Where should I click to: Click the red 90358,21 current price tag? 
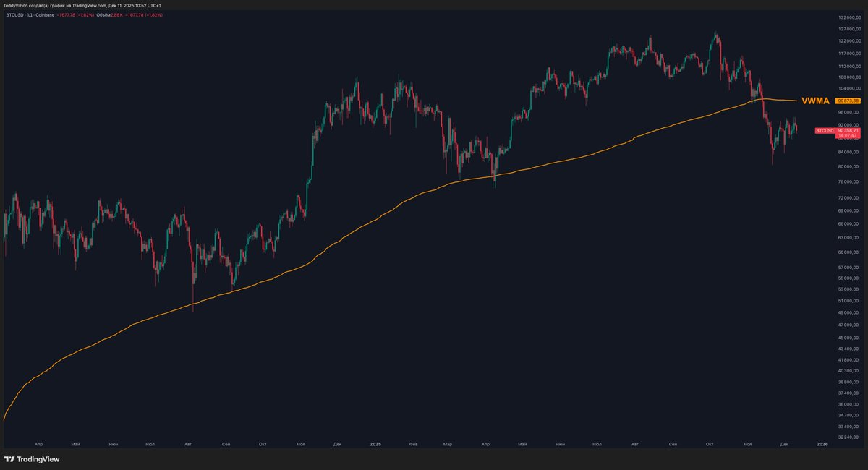point(847,130)
